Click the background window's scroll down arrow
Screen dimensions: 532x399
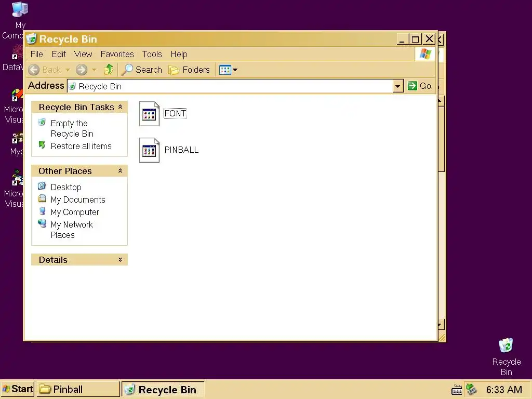coord(441,325)
